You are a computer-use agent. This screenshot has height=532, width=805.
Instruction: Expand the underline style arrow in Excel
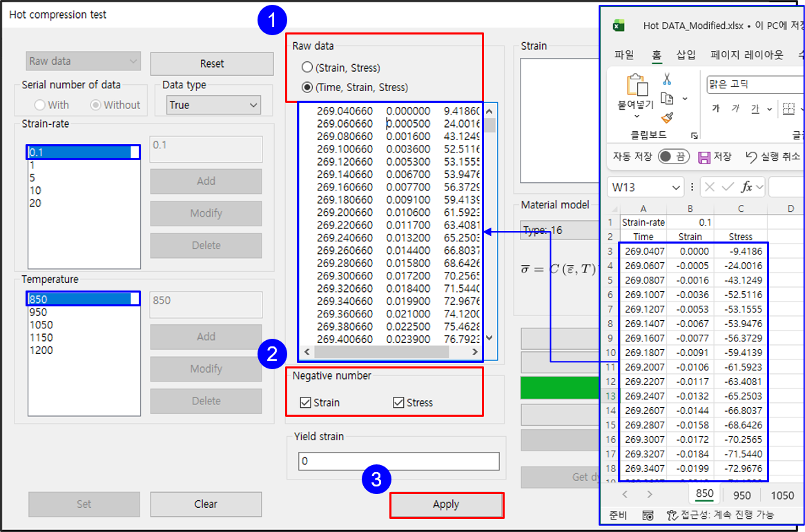point(769,109)
